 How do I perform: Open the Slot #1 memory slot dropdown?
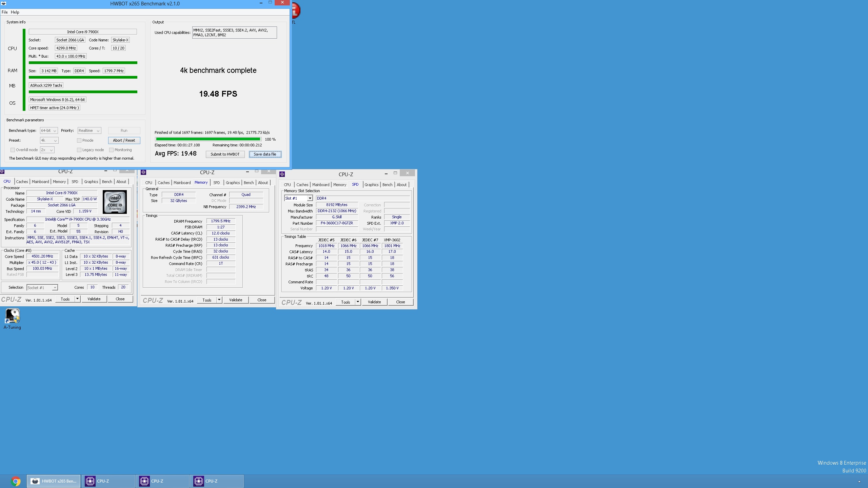point(298,198)
